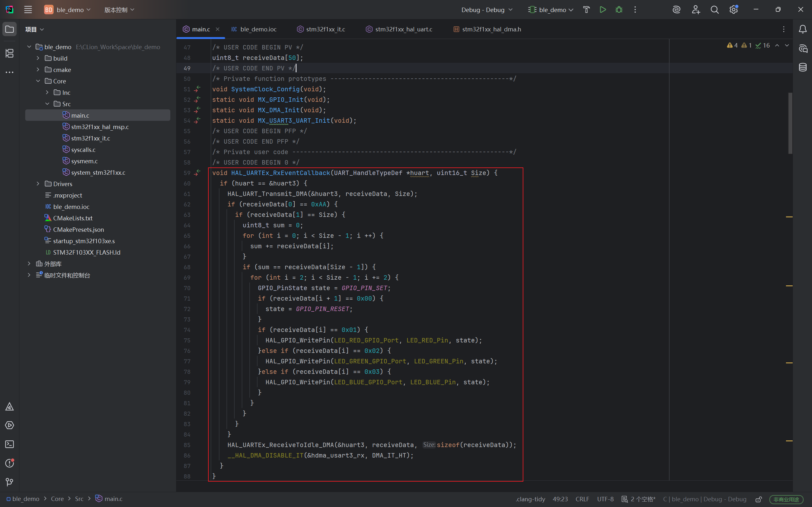
Task: Switch to the stm32f1xx_hal_uart.c tab
Action: click(x=403, y=29)
